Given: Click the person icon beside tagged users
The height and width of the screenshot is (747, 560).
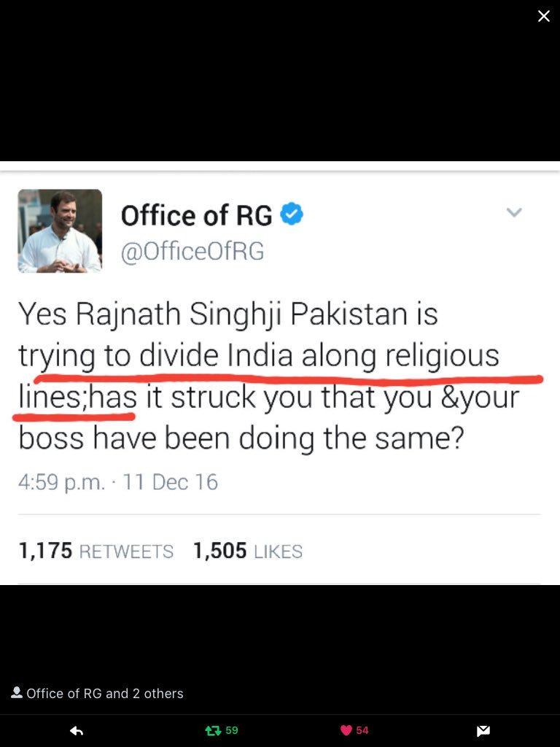Looking at the screenshot, I should pyautogui.click(x=17, y=692).
